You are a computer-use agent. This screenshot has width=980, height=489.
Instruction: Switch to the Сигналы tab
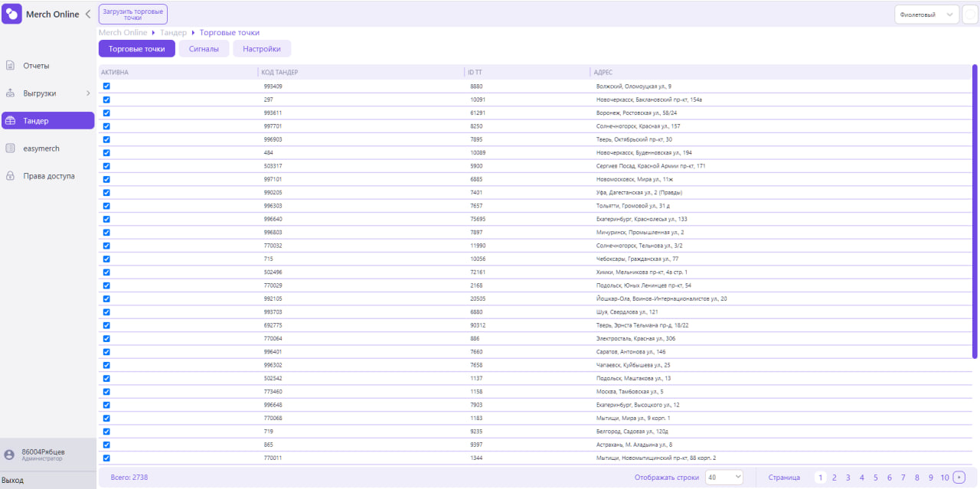tap(204, 49)
